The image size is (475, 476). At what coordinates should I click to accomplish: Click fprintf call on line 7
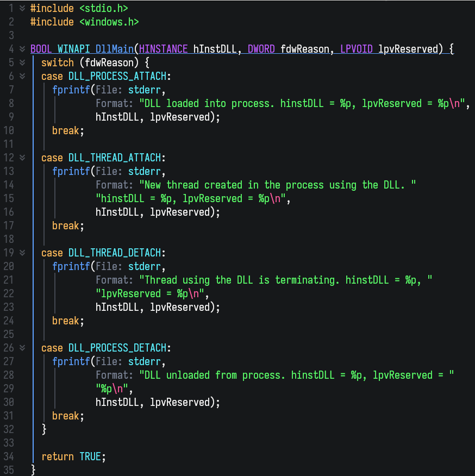coord(71,90)
